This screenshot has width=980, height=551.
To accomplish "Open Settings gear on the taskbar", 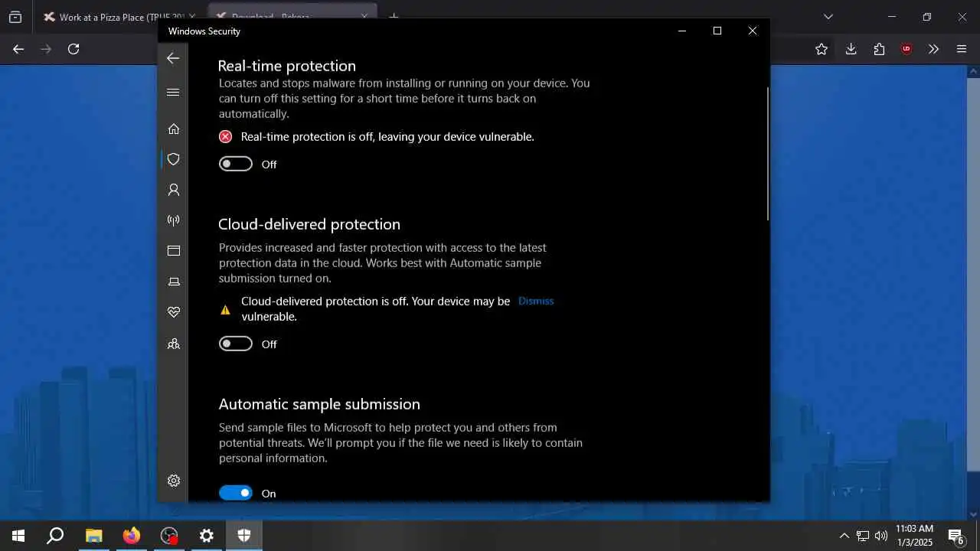I will click(x=207, y=536).
